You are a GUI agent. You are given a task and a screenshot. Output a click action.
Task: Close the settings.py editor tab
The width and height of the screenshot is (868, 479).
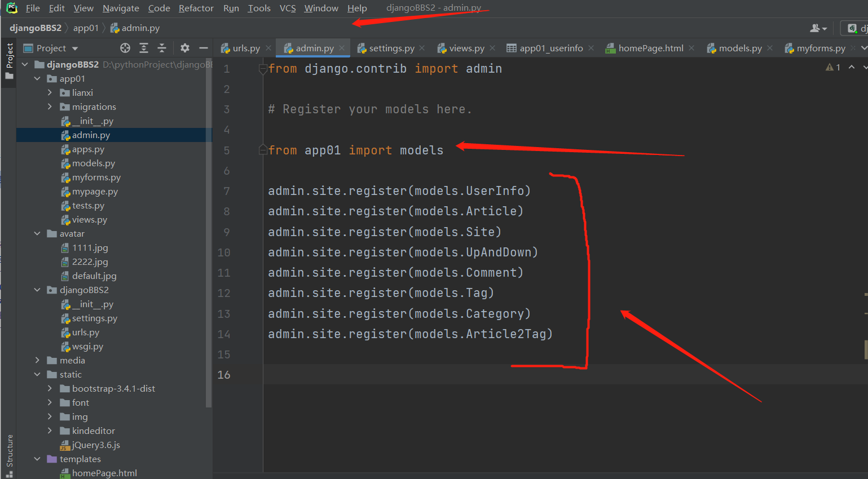click(x=422, y=48)
